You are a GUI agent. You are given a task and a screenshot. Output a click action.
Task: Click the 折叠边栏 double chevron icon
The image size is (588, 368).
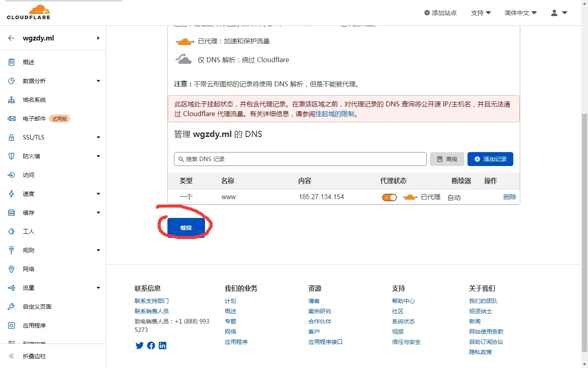11,356
